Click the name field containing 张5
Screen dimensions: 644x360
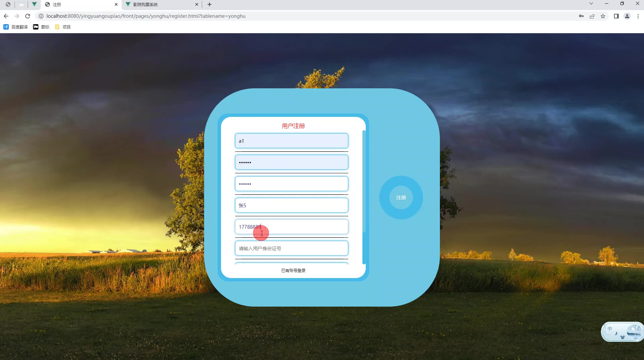click(x=291, y=205)
